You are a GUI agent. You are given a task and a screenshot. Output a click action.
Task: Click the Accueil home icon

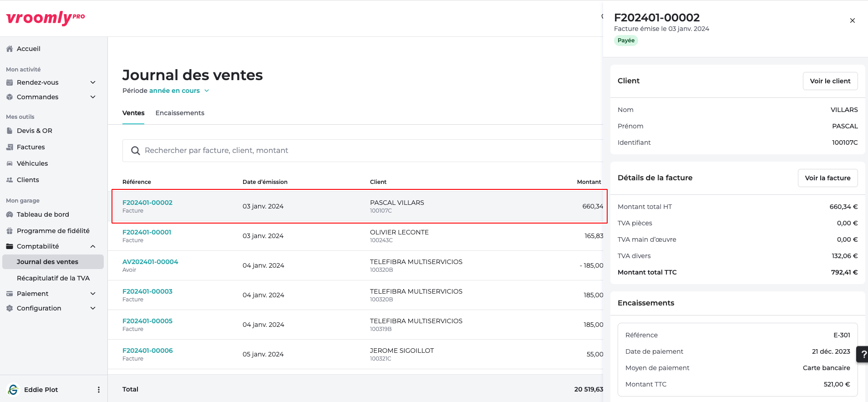[x=10, y=49]
